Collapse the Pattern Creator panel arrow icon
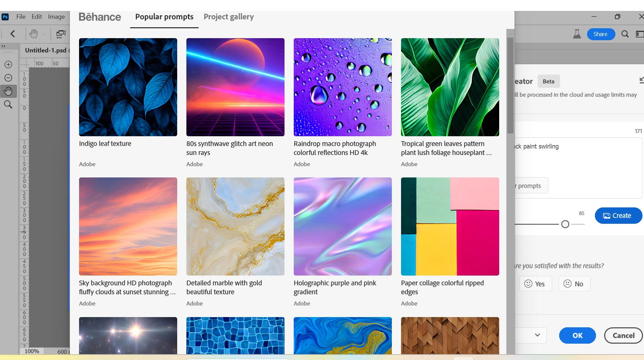644x360 pixels. point(641,80)
